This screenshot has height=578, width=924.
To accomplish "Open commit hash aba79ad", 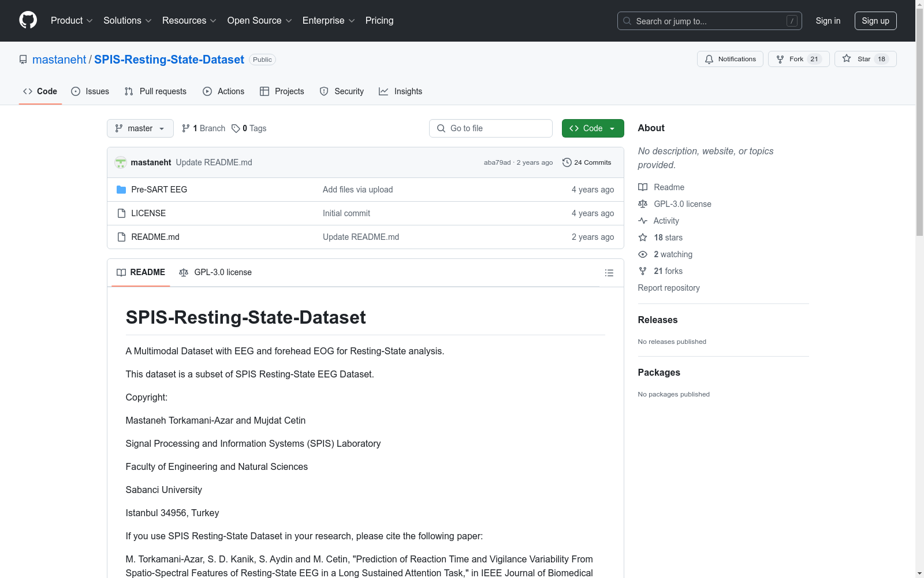I will click(x=497, y=162).
